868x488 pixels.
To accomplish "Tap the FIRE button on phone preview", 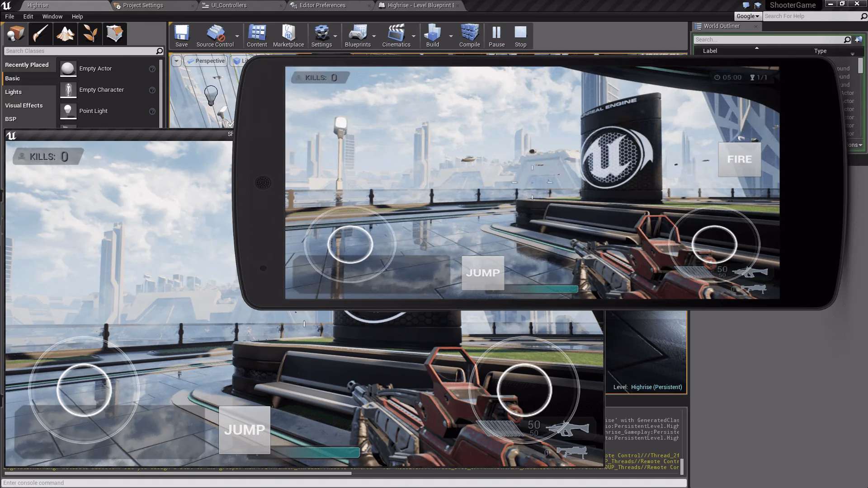I will pyautogui.click(x=740, y=160).
